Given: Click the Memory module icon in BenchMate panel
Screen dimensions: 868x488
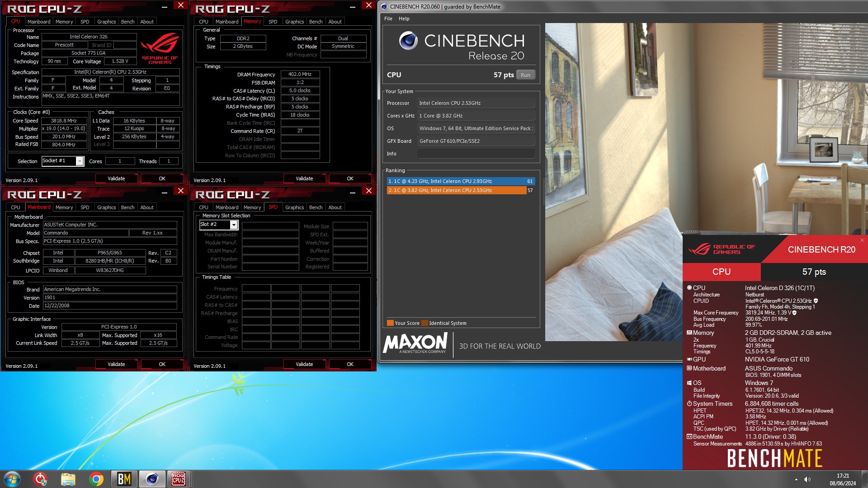Looking at the screenshot, I should pos(689,333).
